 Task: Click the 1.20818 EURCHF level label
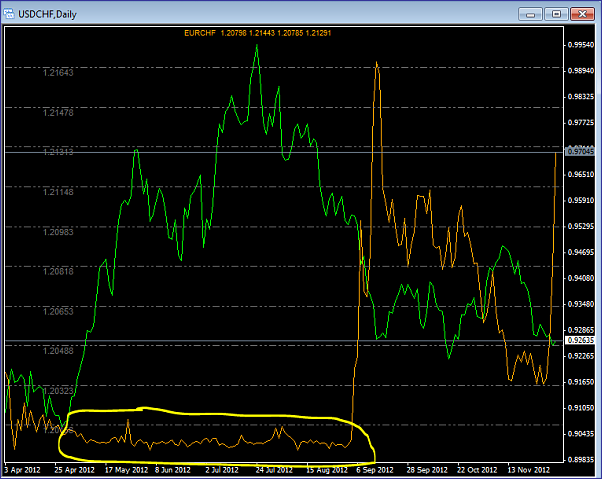58,271
